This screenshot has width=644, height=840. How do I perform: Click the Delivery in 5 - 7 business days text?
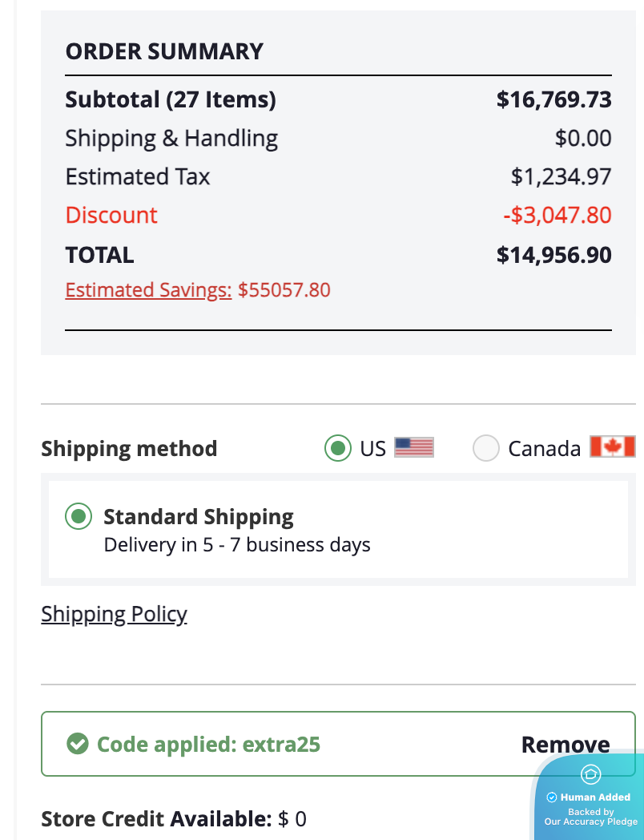pos(237,546)
